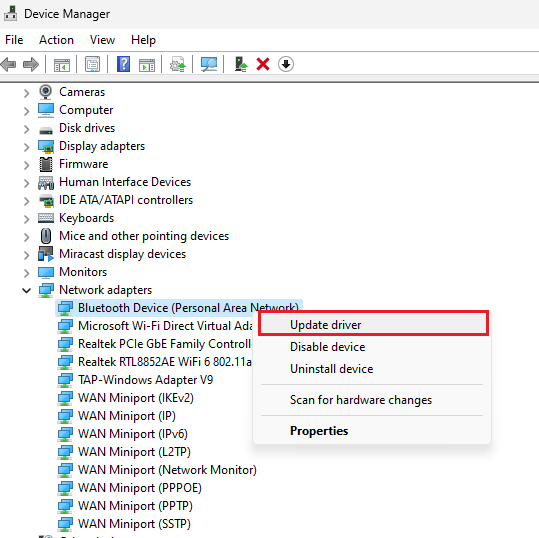Viewport: 539px width, 538px height.
Task: Expand the Display adapters category
Action: pos(26,147)
